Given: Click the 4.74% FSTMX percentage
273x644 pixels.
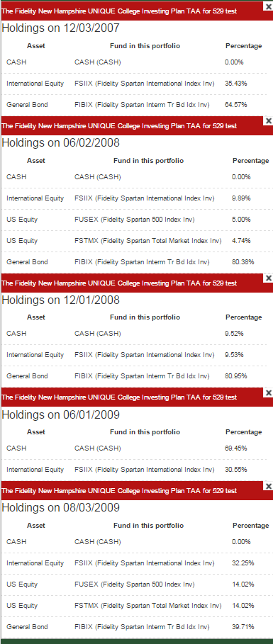Looking at the screenshot, I should (241, 241).
